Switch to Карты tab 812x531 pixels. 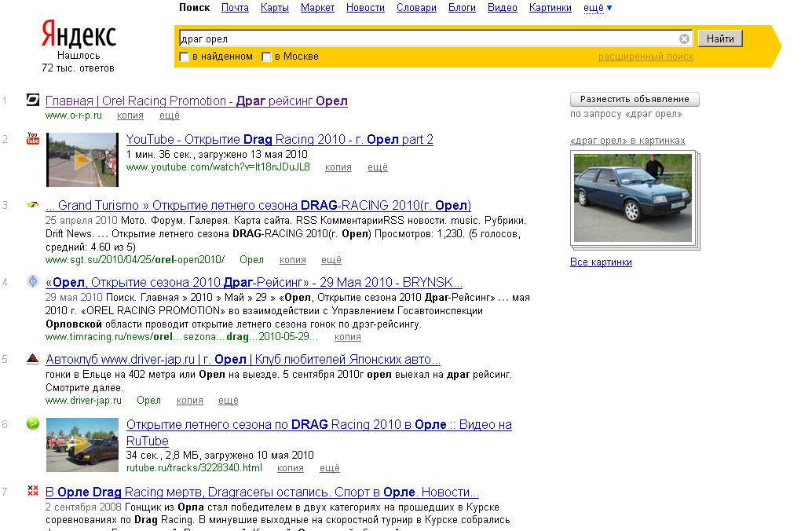click(275, 8)
